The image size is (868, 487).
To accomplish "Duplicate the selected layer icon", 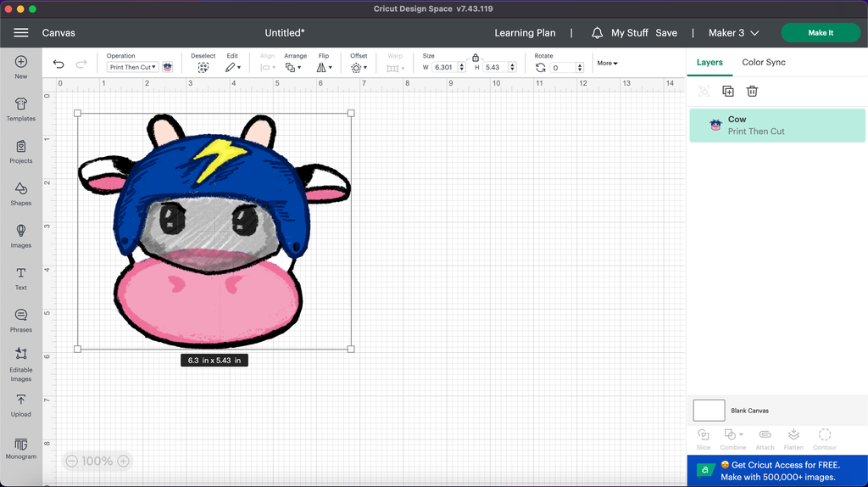I will (x=727, y=91).
